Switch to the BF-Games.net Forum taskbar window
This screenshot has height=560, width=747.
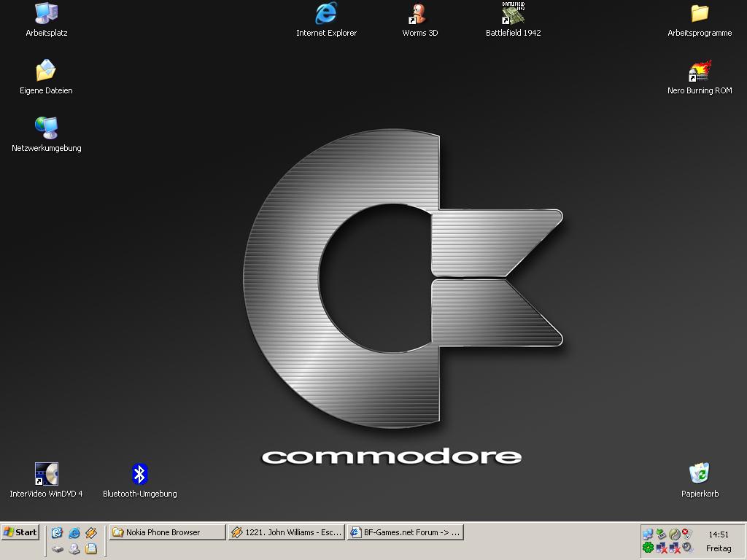click(x=406, y=532)
